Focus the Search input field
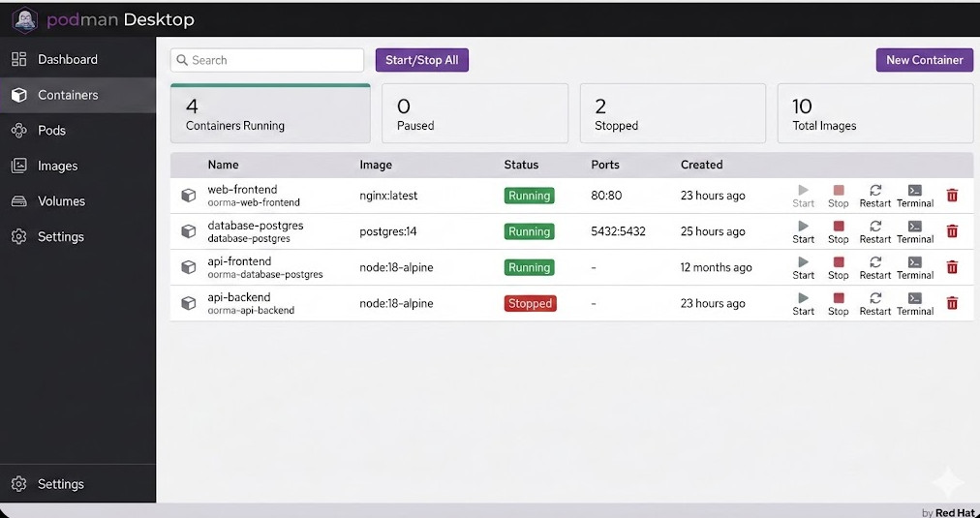The image size is (980, 518). 267,60
